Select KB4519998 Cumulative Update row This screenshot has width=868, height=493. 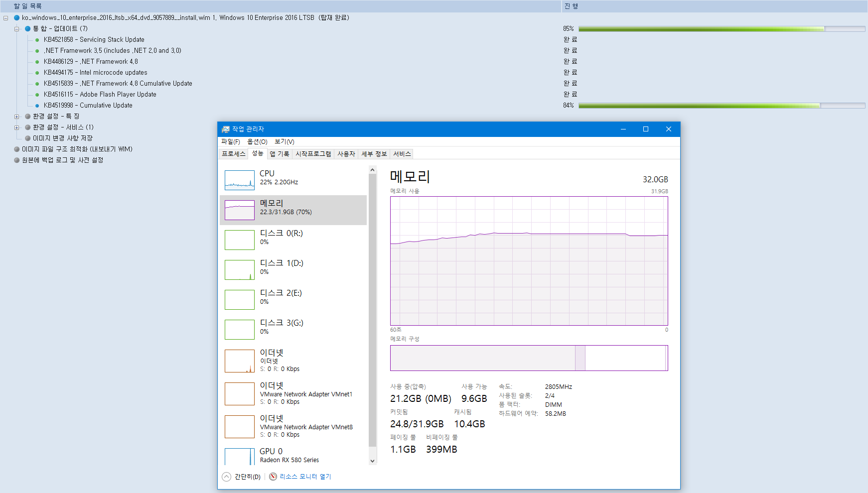[88, 106]
